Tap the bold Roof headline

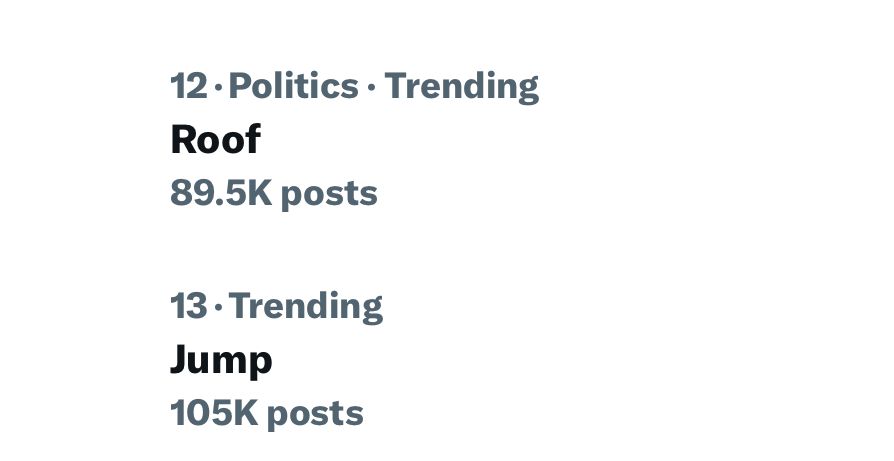coord(215,140)
